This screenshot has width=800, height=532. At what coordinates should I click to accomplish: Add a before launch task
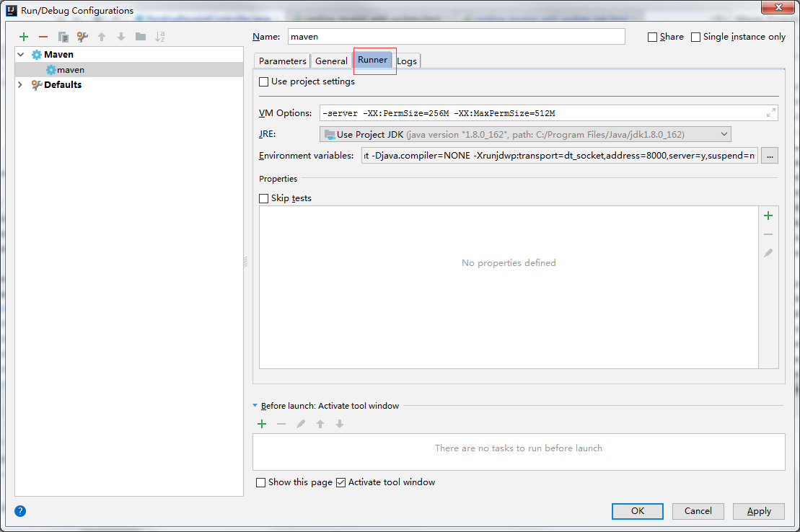[262, 424]
